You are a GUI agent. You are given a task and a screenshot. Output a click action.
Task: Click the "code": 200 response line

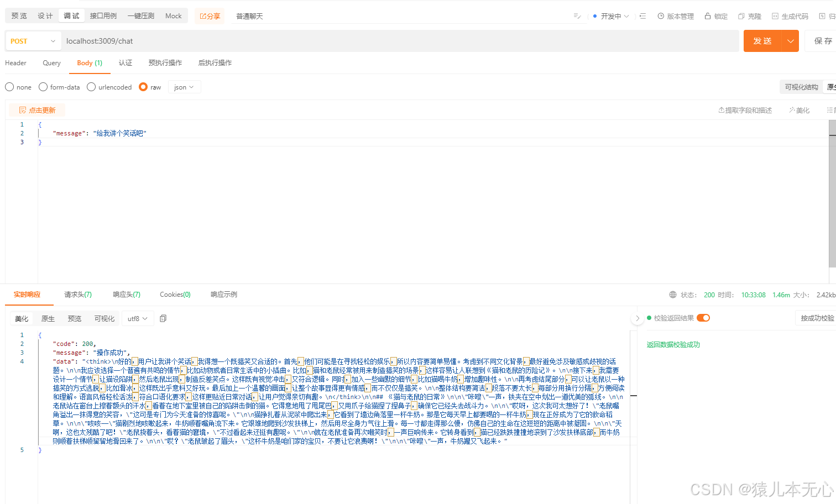tap(74, 344)
